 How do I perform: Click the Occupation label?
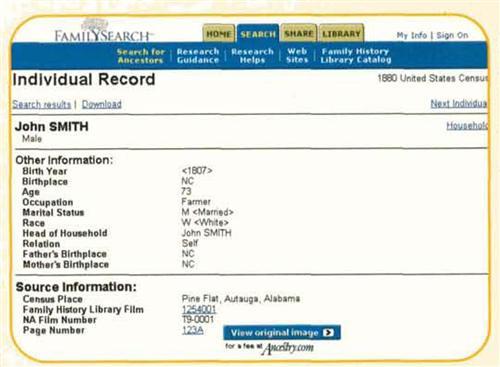click(x=48, y=202)
